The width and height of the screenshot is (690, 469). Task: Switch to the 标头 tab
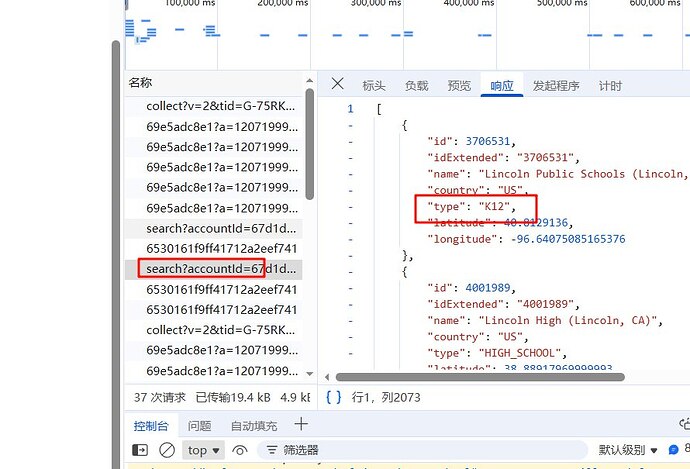coord(374,86)
